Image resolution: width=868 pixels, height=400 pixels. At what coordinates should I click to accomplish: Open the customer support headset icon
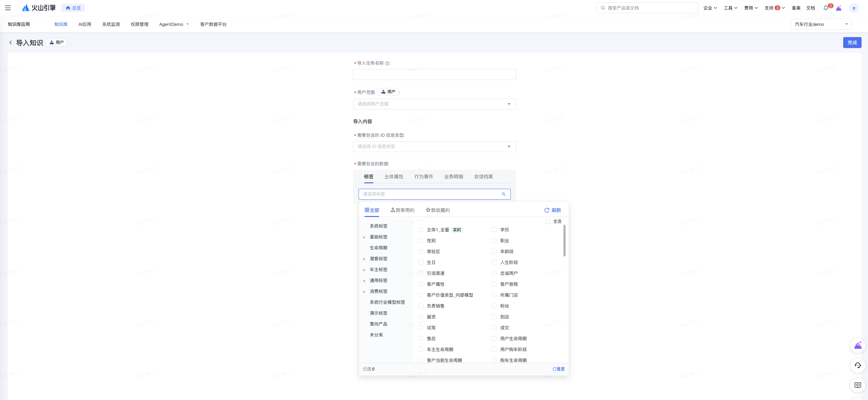[x=857, y=365]
